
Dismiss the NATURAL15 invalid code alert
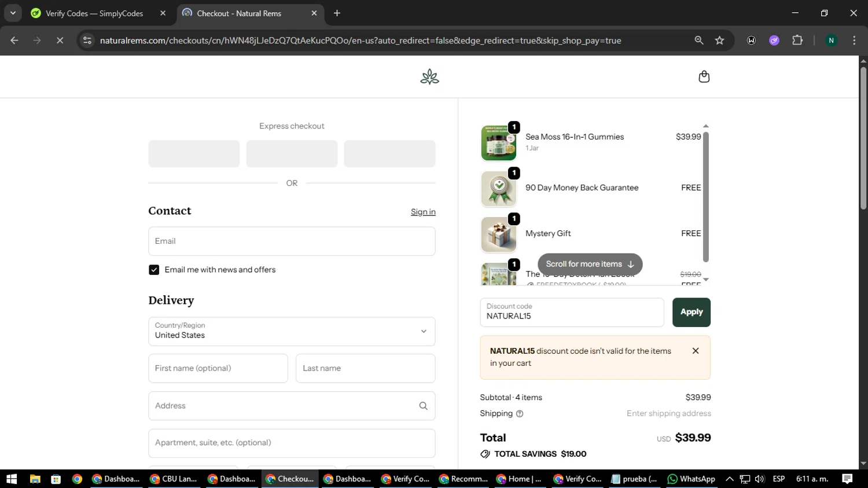point(696,351)
